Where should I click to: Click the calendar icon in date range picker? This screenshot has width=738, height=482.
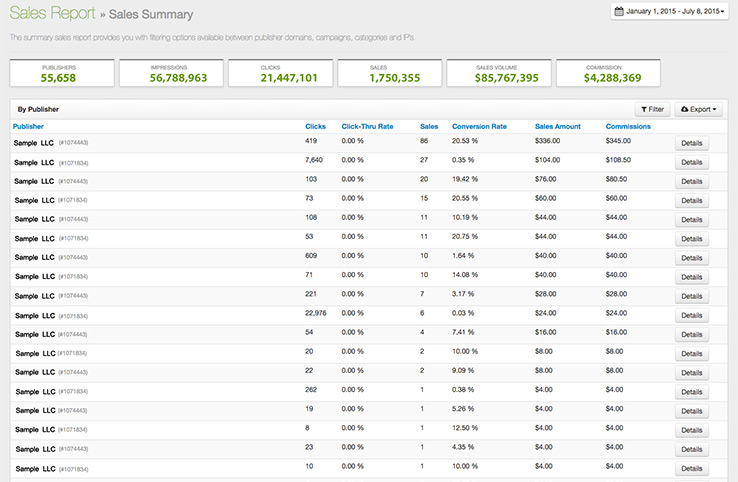point(619,11)
